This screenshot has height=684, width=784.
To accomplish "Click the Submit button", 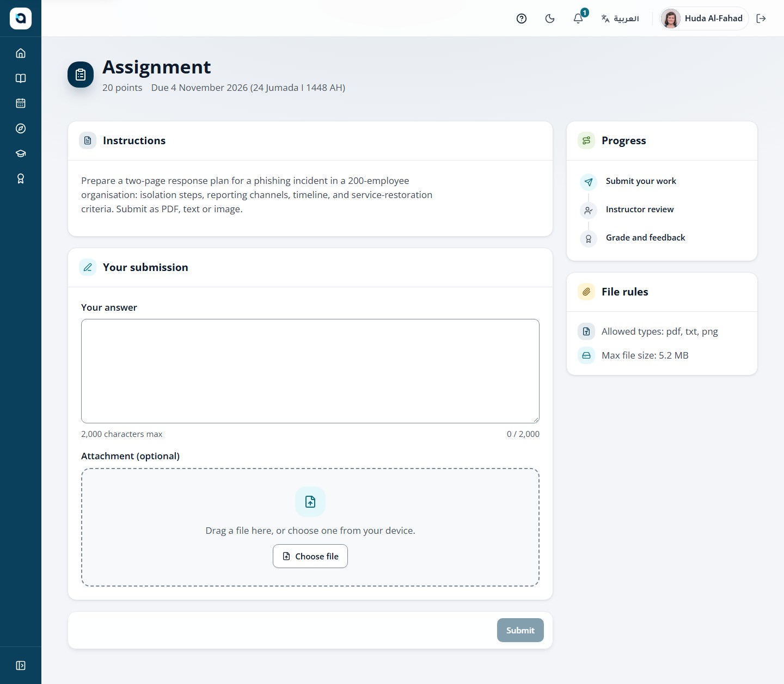I will (x=520, y=630).
